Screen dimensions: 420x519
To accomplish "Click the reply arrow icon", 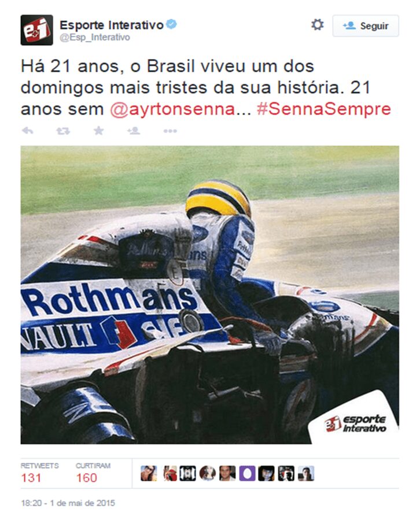I will 27,131.
